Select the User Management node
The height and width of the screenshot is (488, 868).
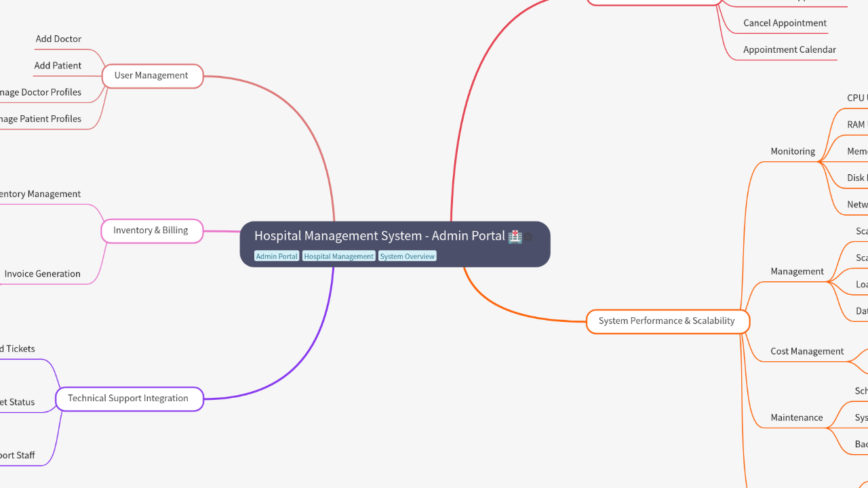[x=152, y=76]
